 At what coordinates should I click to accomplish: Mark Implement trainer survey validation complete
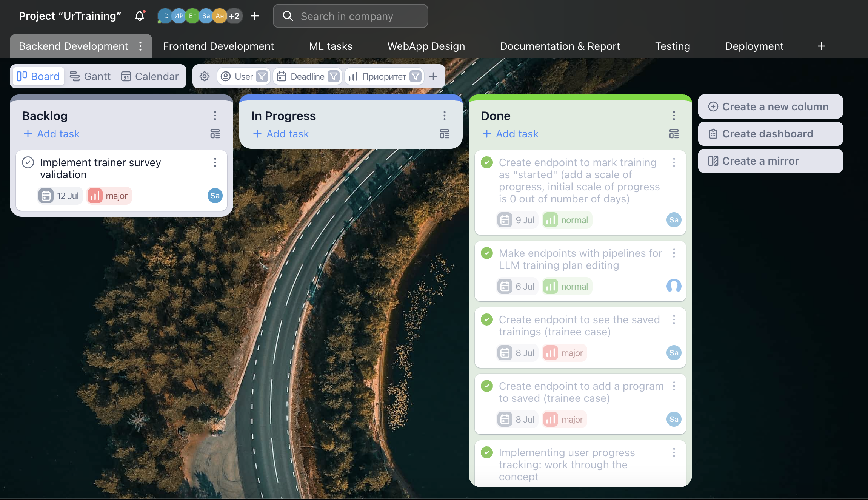pyautogui.click(x=28, y=162)
